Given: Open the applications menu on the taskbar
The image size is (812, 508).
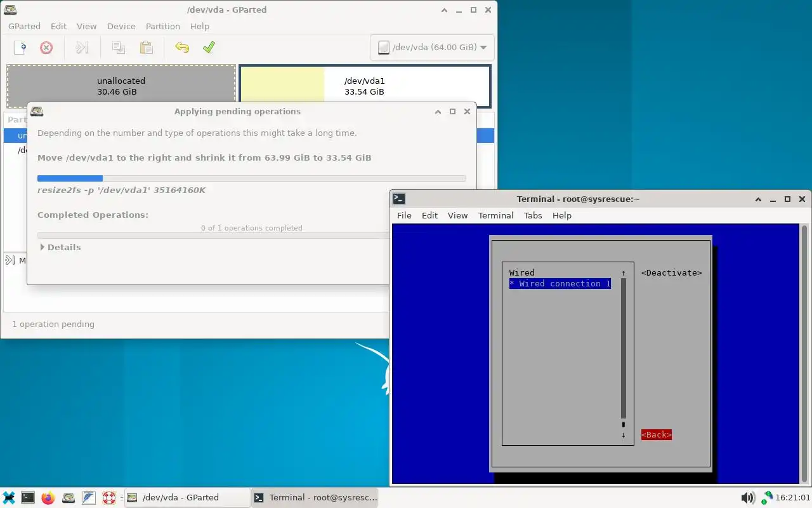Looking at the screenshot, I should 9,498.
